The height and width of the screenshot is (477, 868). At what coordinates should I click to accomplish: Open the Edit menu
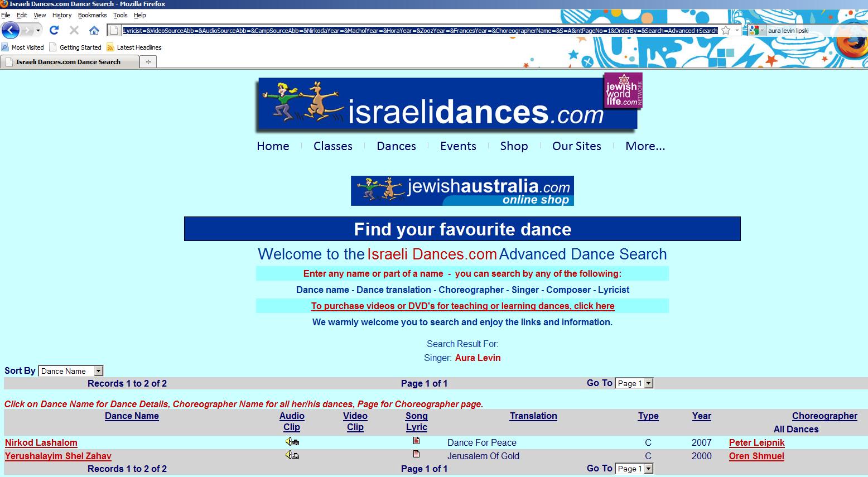coord(22,15)
